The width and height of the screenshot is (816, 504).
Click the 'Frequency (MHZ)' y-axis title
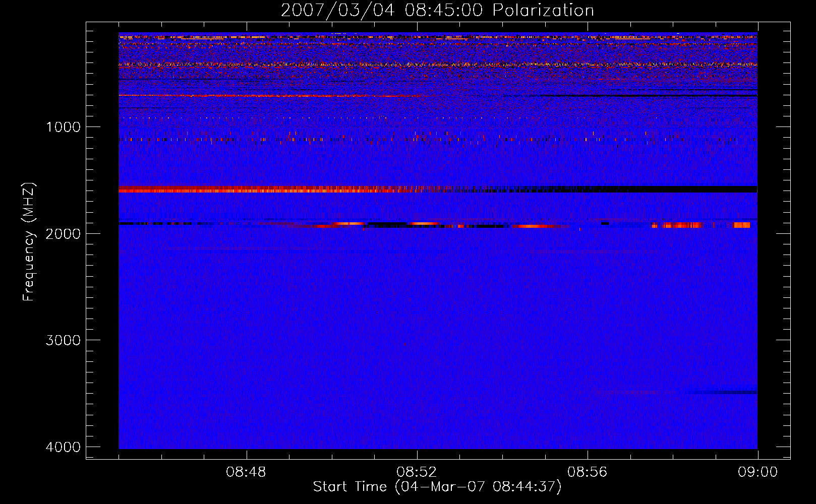coord(29,241)
